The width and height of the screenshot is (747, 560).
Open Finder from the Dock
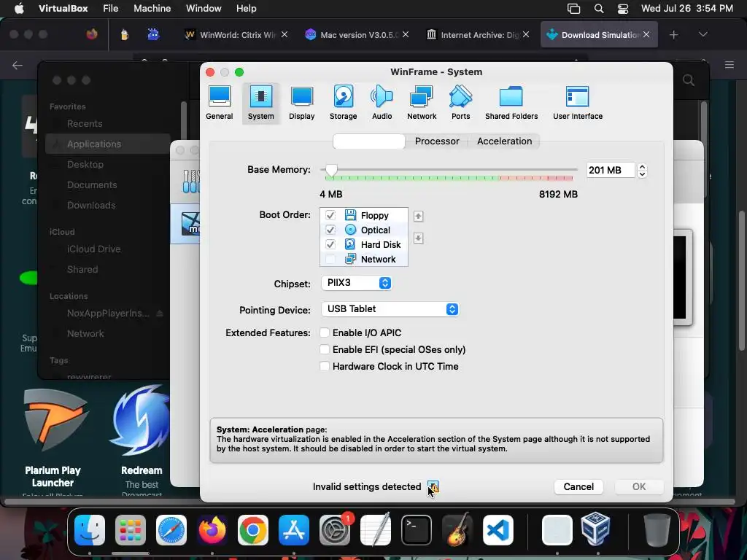click(90, 530)
